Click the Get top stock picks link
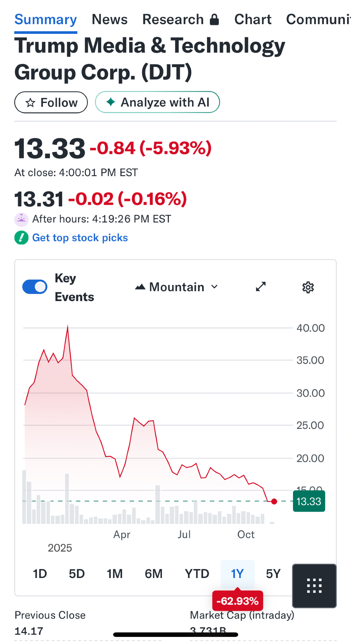 click(80, 238)
